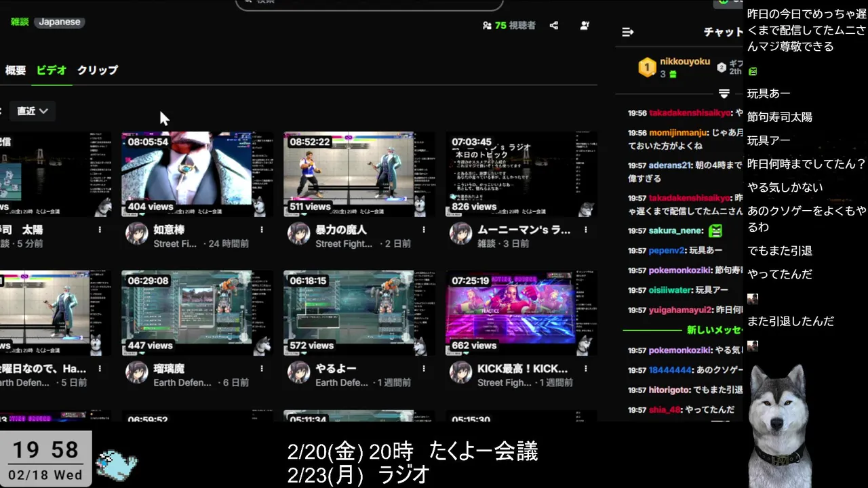868x488 pixels.
Task: Open the three-dot menu for 瑠璃魔 video
Action: (x=262, y=369)
